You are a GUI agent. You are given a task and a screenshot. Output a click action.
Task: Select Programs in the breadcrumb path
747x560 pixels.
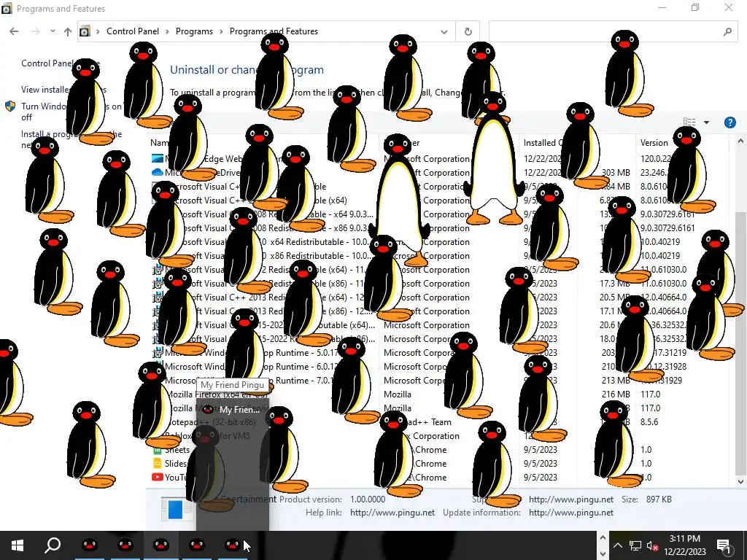[194, 31]
